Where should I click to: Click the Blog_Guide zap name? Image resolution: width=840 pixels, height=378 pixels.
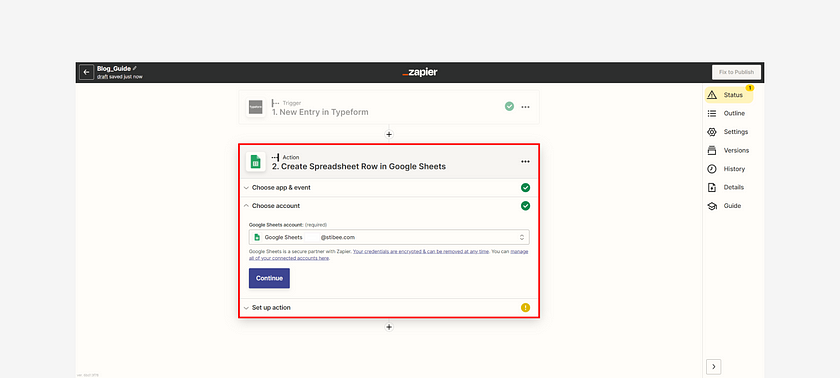(114, 69)
